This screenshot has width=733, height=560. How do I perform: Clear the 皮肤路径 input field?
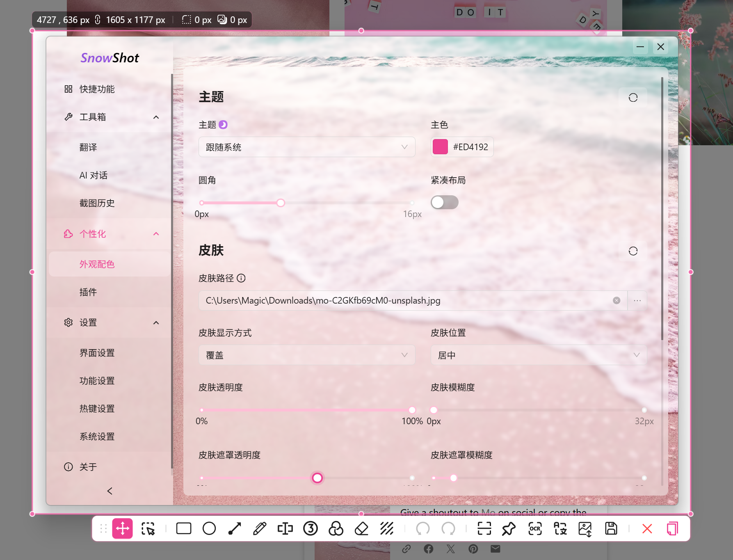617,300
